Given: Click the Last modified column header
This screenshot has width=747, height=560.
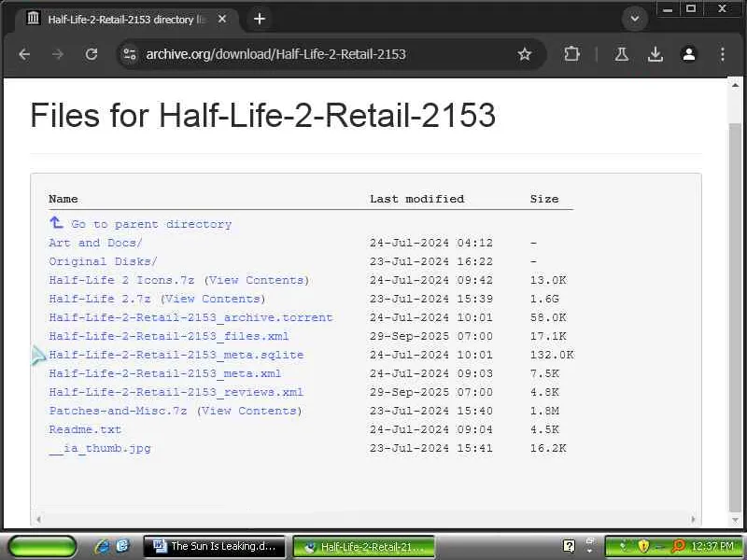Looking at the screenshot, I should coord(416,199).
